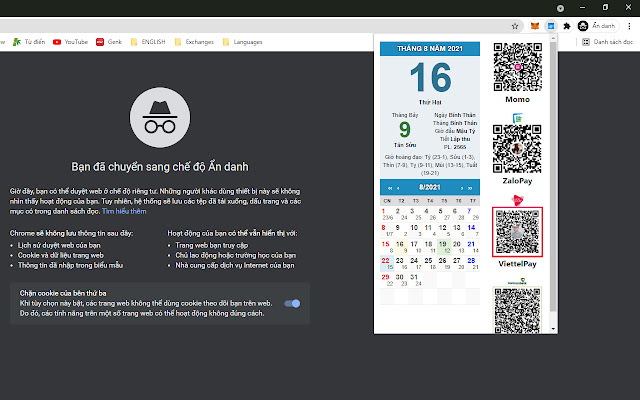This screenshot has width=640, height=400.
Task: Bookmark this tab with the star icon
Action: click(x=515, y=26)
